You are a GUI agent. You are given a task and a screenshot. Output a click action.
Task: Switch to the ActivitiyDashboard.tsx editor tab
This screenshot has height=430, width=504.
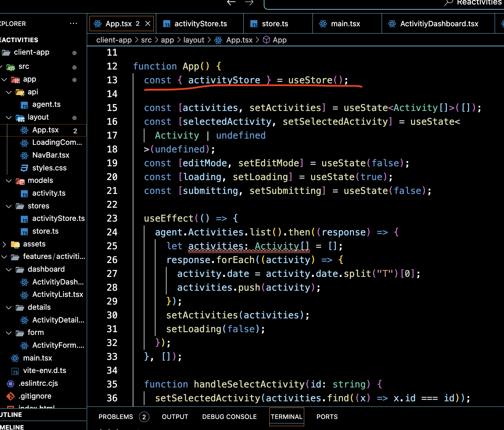click(438, 24)
